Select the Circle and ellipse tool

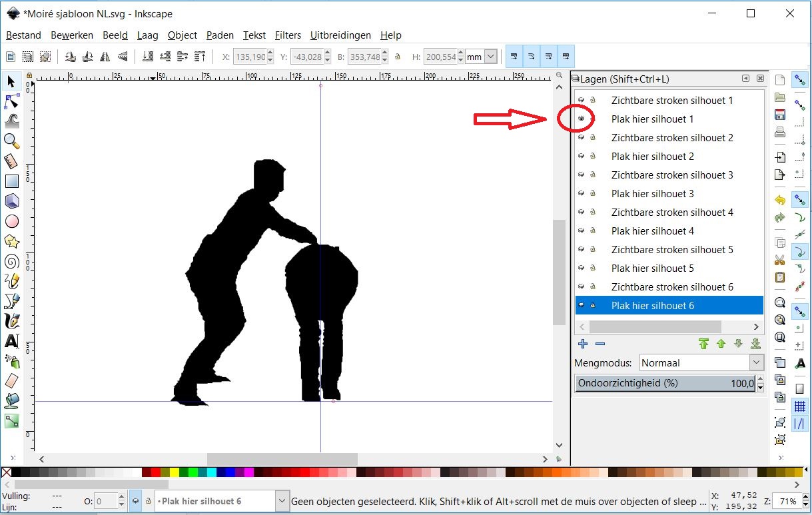(x=12, y=221)
